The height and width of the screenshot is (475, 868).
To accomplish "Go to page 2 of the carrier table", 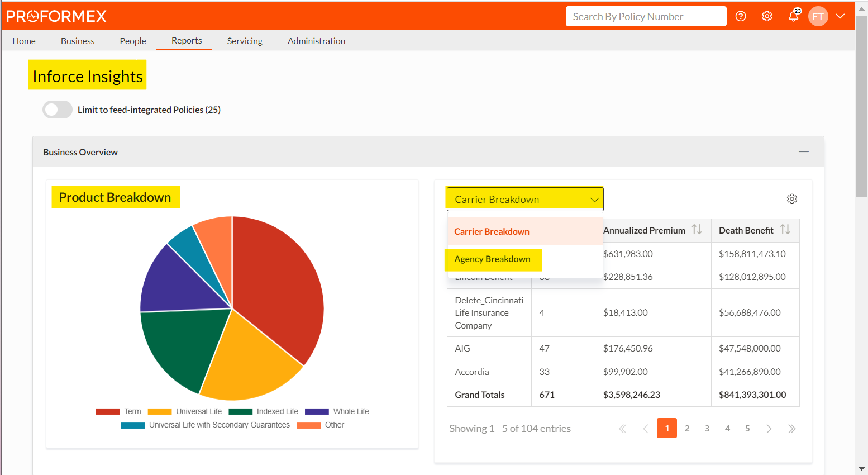I will pyautogui.click(x=686, y=428).
